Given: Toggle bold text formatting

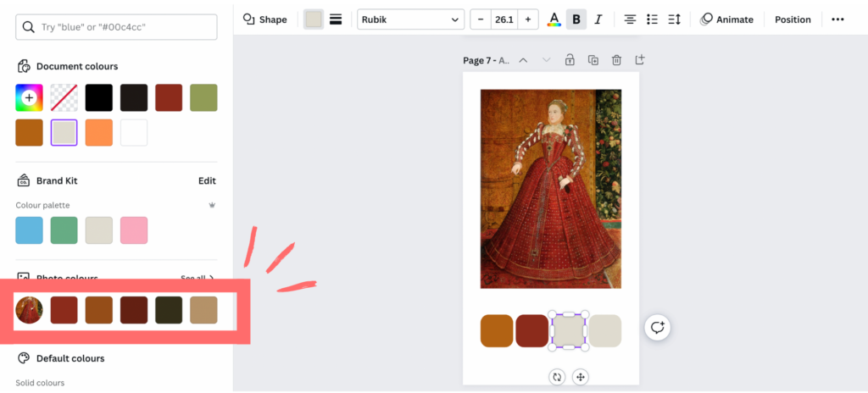Looking at the screenshot, I should (x=576, y=19).
